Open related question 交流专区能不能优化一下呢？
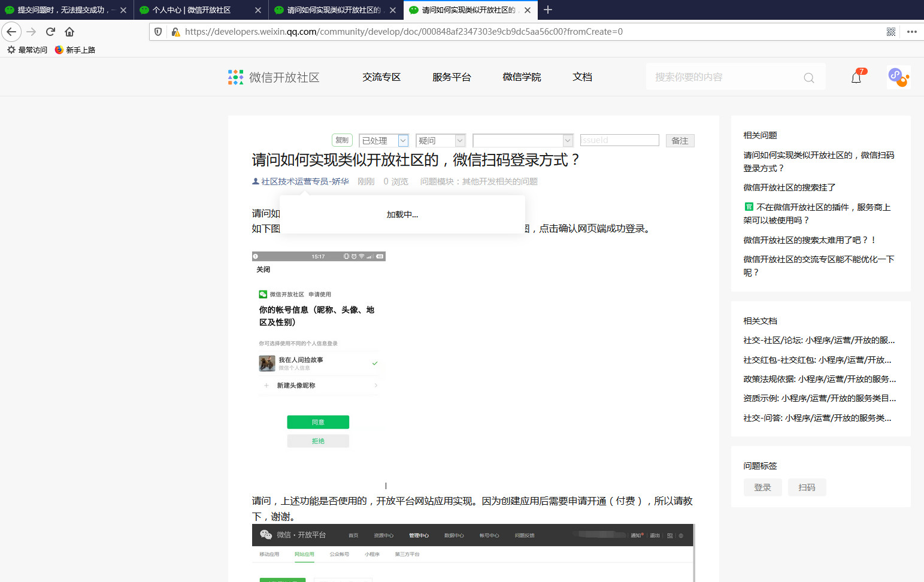924x582 pixels. pyautogui.click(x=819, y=266)
